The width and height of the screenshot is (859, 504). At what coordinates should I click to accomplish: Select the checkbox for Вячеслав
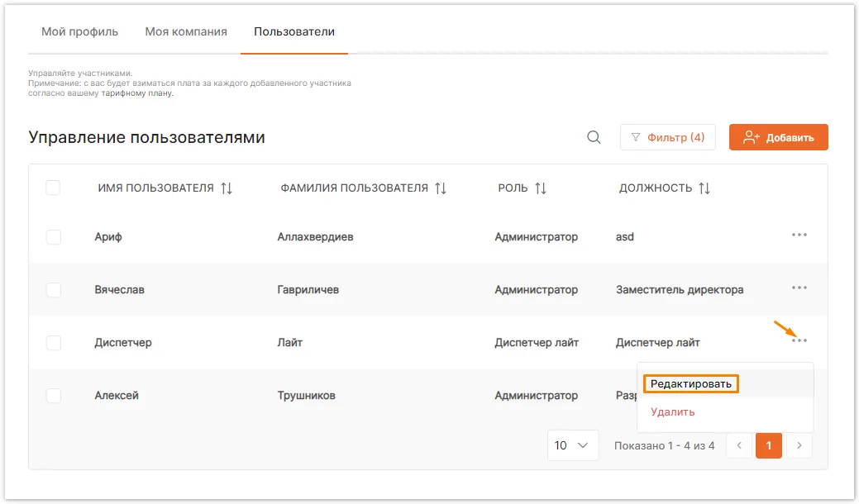(x=53, y=289)
